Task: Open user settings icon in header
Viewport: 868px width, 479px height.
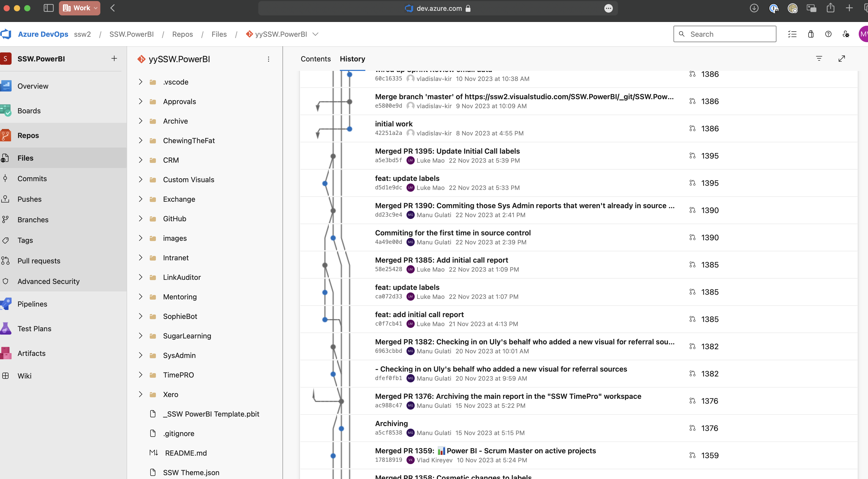Action: coord(846,34)
